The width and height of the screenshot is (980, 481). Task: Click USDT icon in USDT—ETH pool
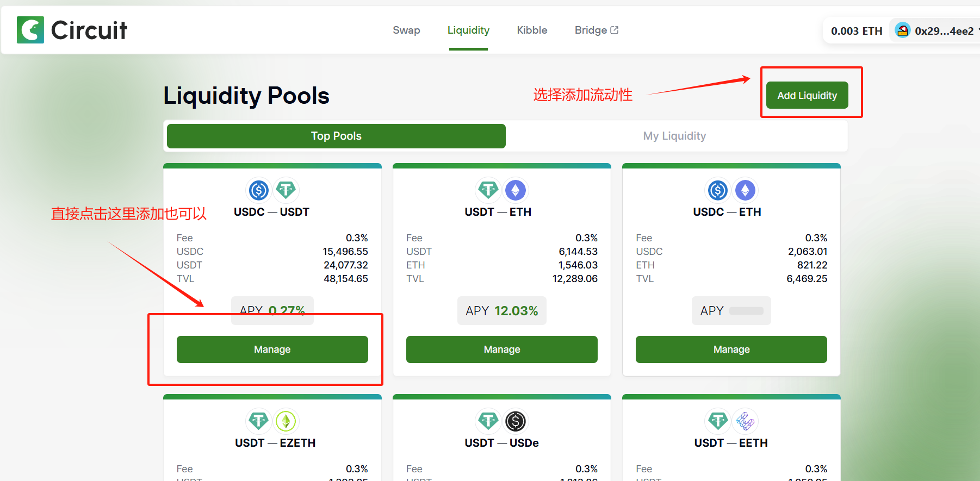pos(488,190)
